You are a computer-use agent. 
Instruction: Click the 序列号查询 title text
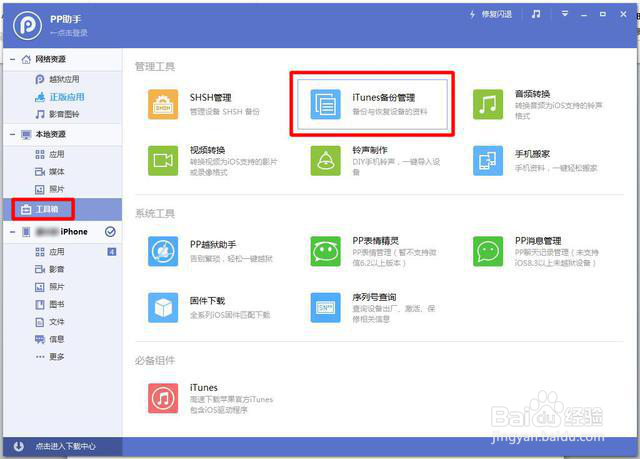click(374, 297)
